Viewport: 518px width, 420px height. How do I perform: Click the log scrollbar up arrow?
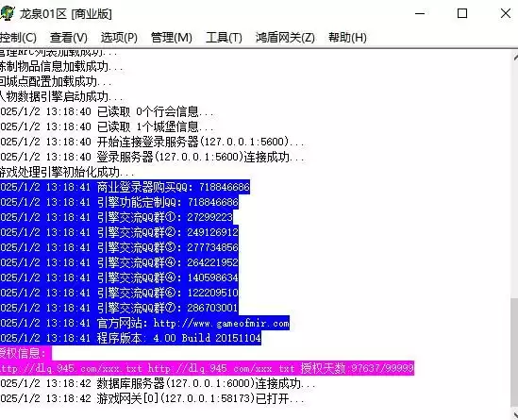click(515, 58)
